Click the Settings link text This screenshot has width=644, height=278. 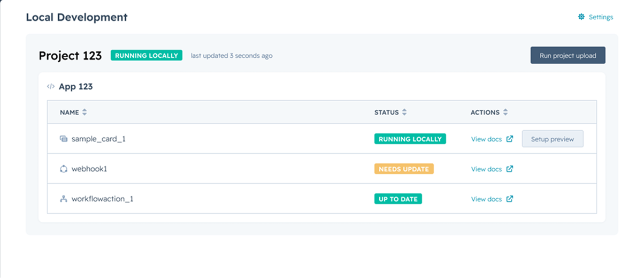tap(601, 17)
